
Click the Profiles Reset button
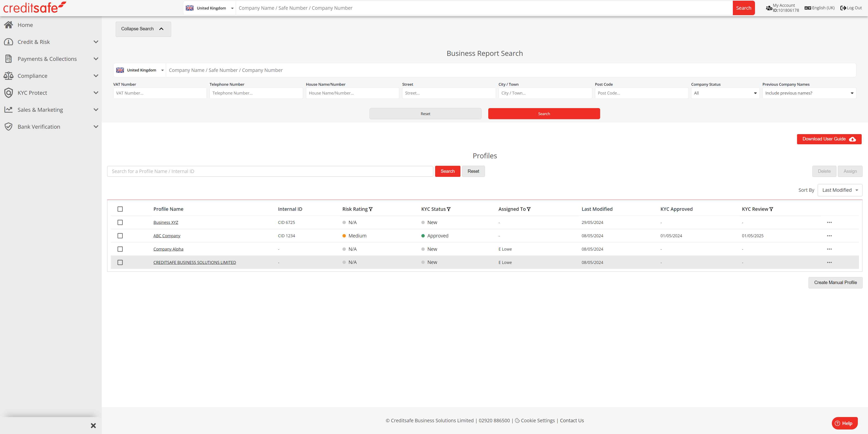[x=473, y=171]
